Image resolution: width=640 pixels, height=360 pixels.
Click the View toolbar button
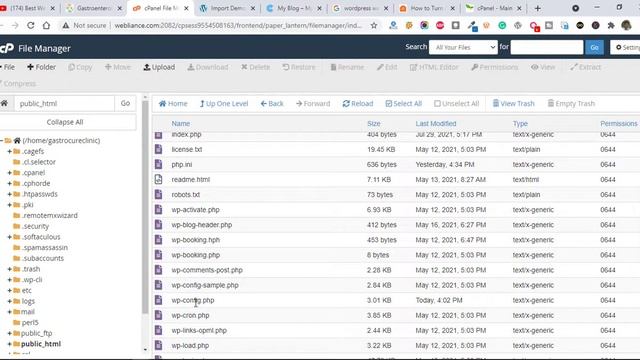pos(543,67)
